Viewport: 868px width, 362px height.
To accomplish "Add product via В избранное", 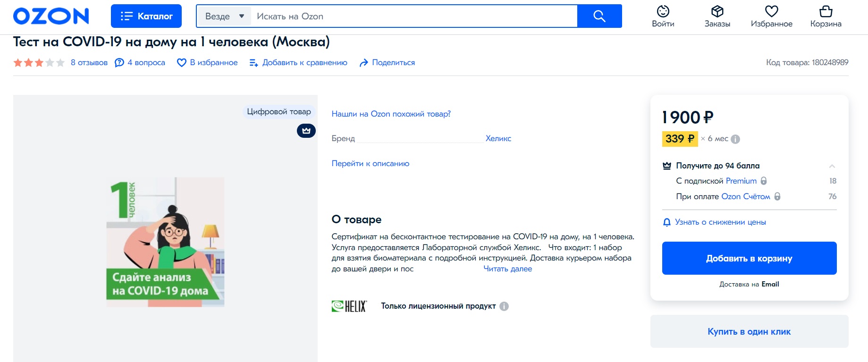I will pos(207,63).
